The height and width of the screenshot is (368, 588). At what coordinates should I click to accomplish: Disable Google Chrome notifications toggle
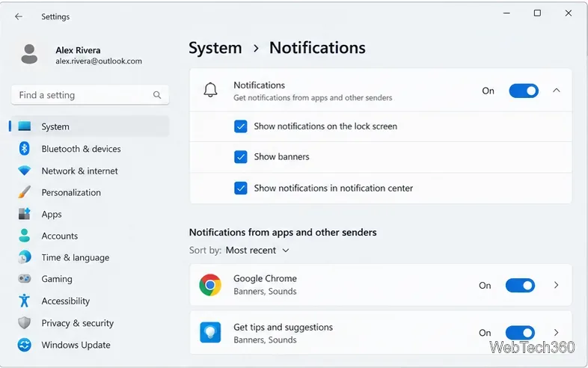[520, 286]
